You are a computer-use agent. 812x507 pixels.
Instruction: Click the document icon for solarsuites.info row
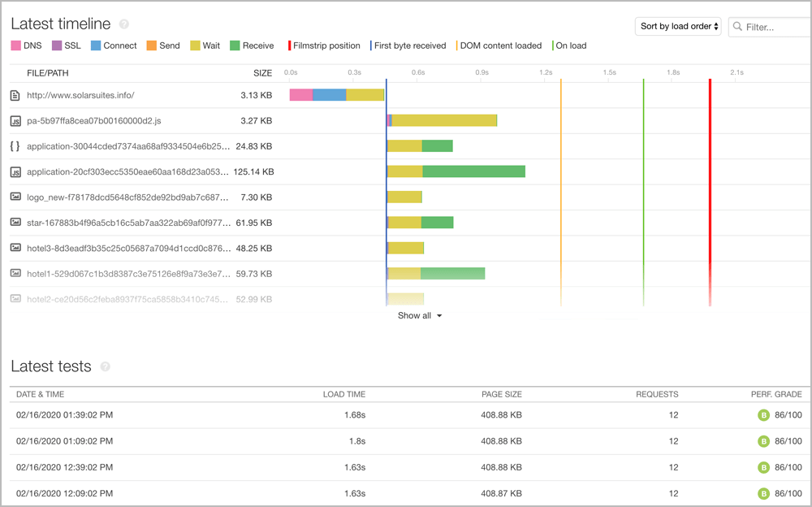(x=15, y=95)
